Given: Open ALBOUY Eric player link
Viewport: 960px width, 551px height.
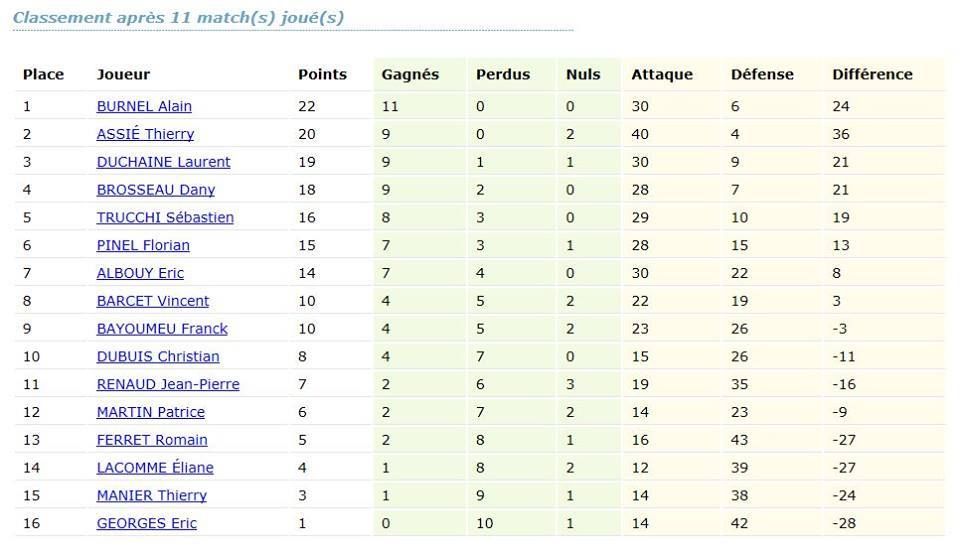Looking at the screenshot, I should coord(140,273).
